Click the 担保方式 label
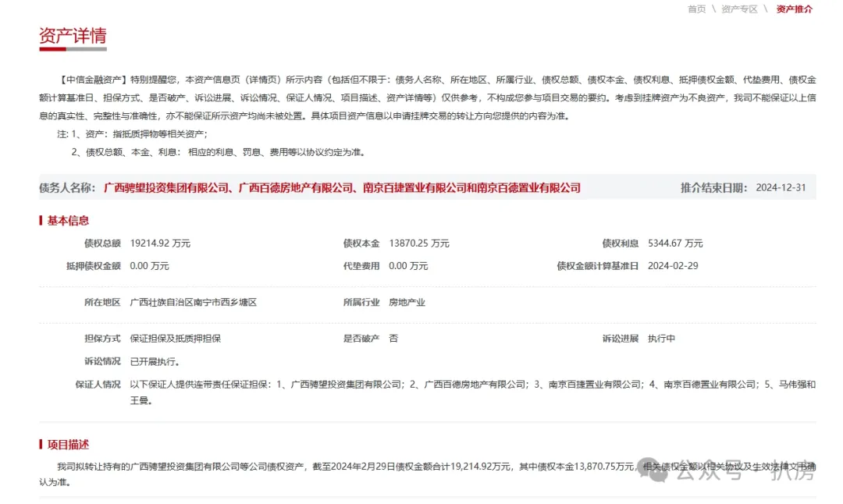This screenshot has width=843, height=504. coord(102,339)
